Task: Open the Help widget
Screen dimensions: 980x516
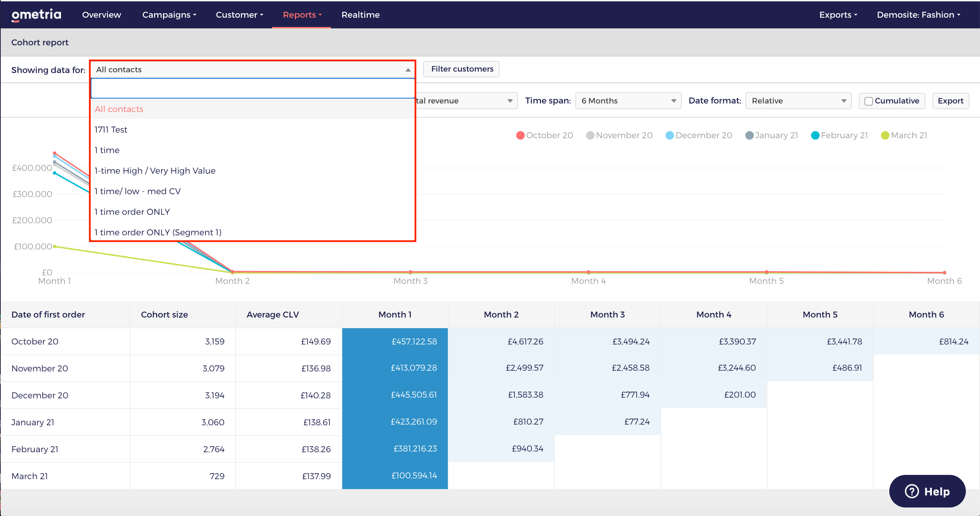Action: (x=927, y=491)
